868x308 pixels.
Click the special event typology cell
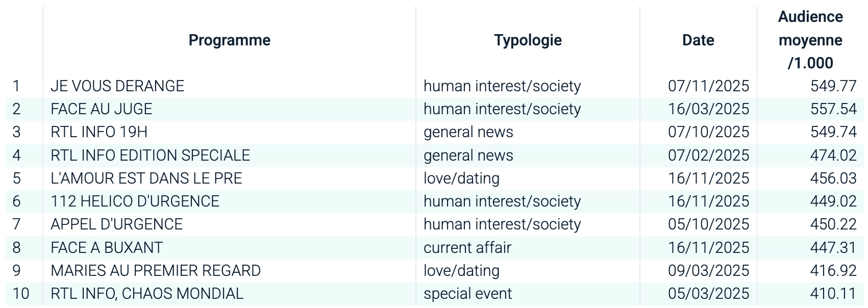[467, 294]
